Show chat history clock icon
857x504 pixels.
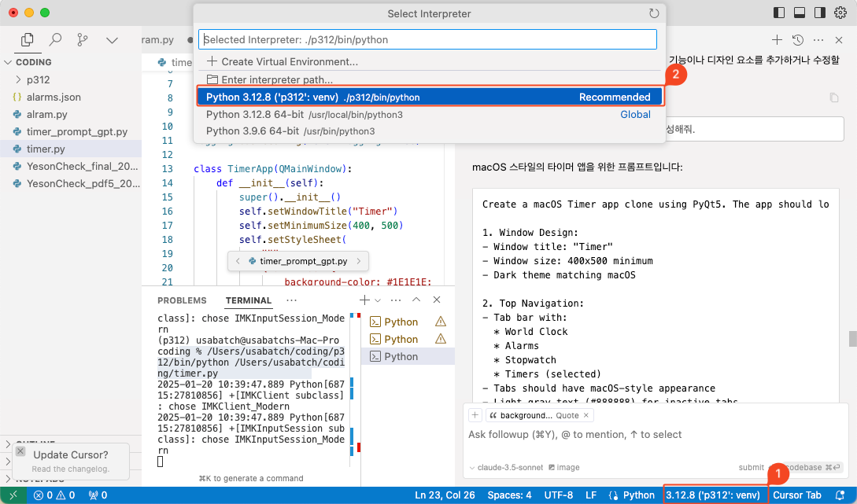pos(797,40)
